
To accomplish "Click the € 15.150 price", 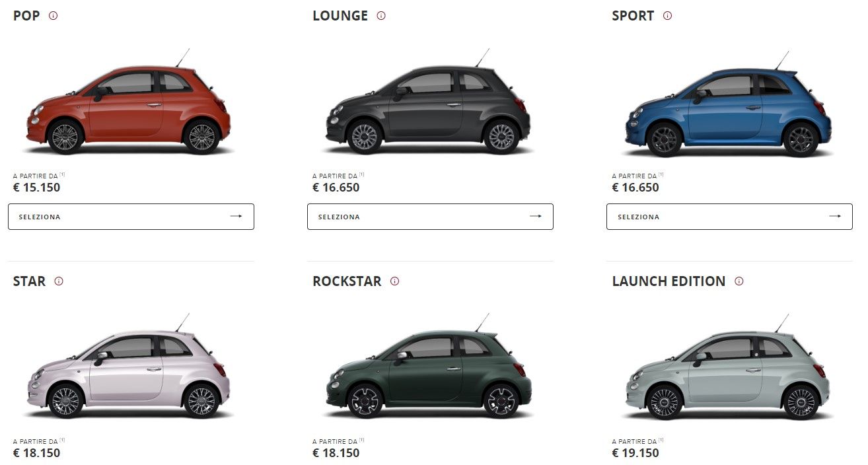I will coord(36,188).
